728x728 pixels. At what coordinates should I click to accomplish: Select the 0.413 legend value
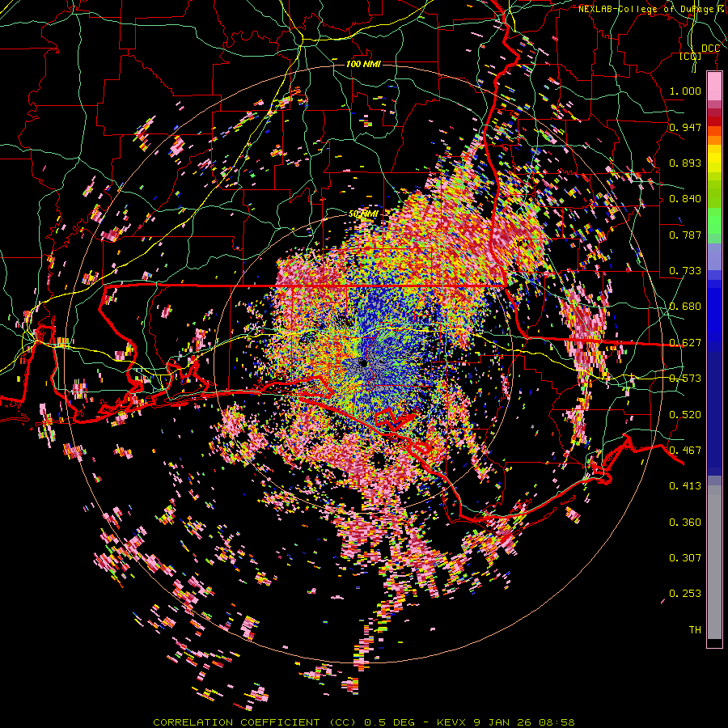coord(685,485)
